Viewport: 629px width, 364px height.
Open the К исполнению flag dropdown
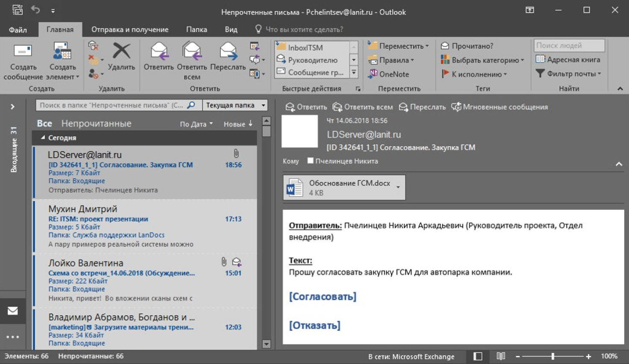(474, 74)
